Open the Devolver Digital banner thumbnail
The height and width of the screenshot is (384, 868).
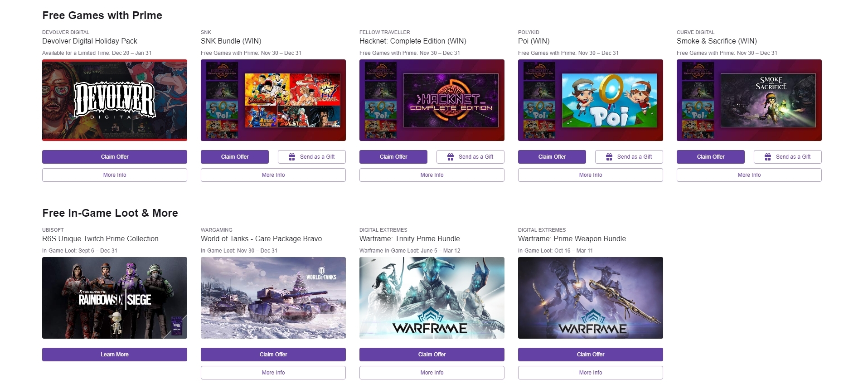[115, 100]
